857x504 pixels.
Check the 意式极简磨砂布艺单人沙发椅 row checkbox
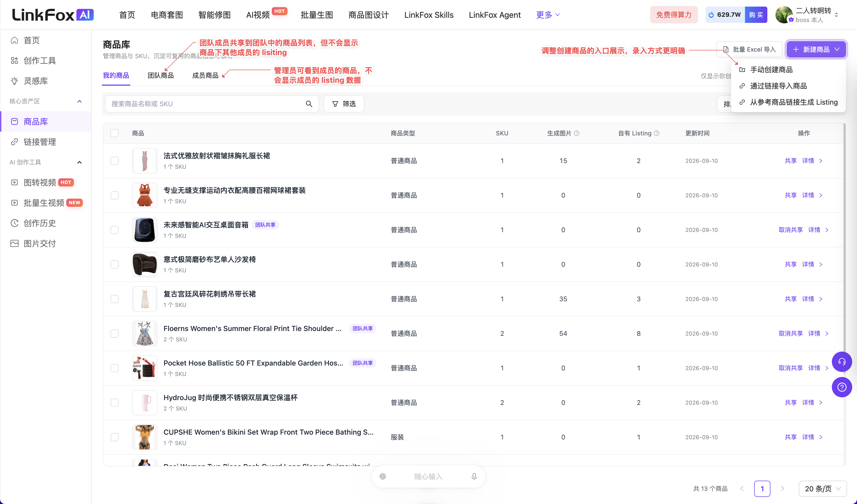pos(115,264)
